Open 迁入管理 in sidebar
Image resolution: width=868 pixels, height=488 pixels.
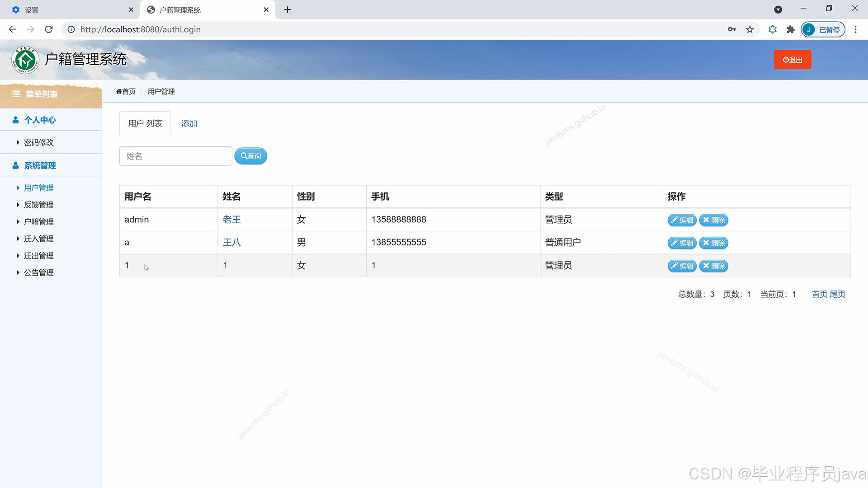38,239
